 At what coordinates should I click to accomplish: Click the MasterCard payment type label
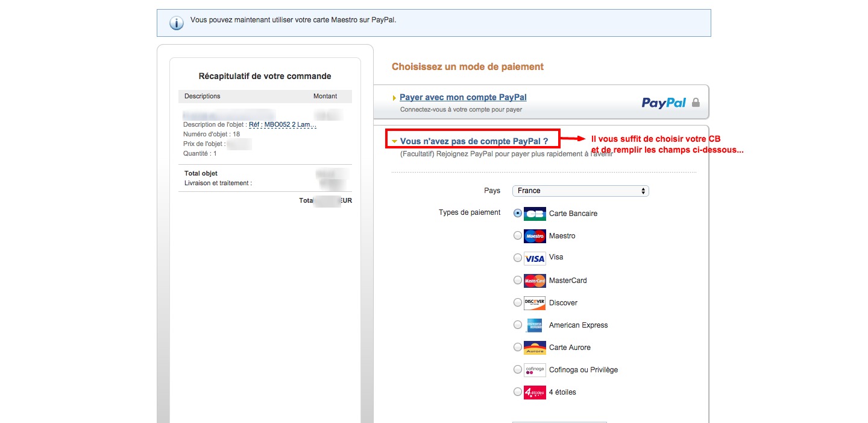[x=568, y=281]
